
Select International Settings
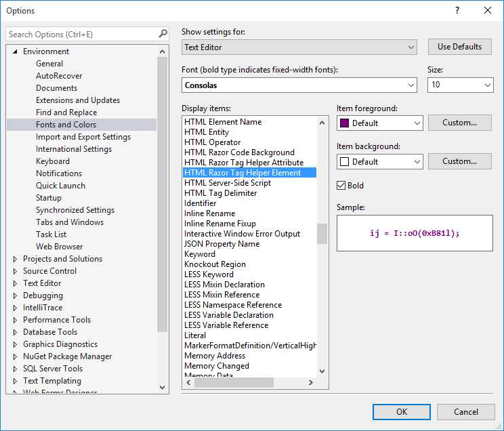[x=74, y=149]
